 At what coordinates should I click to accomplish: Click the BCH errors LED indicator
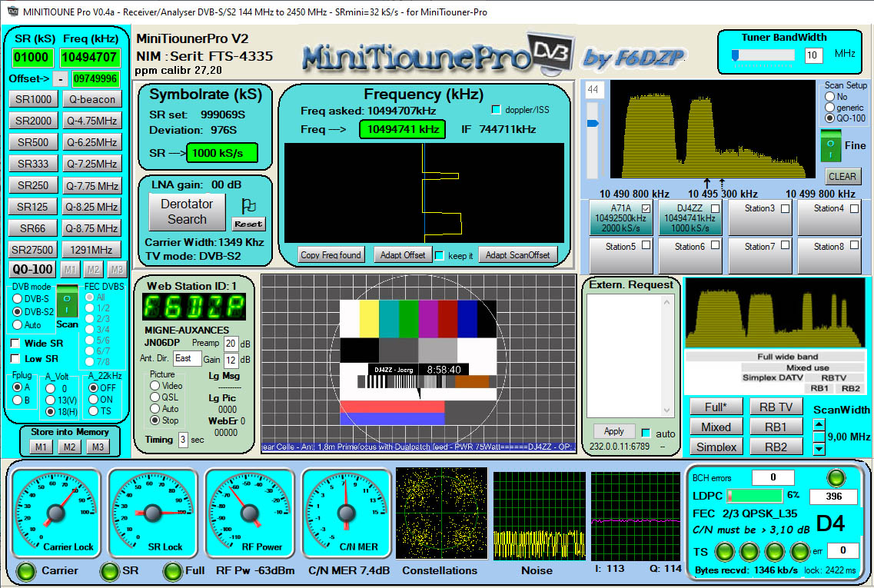pos(836,477)
